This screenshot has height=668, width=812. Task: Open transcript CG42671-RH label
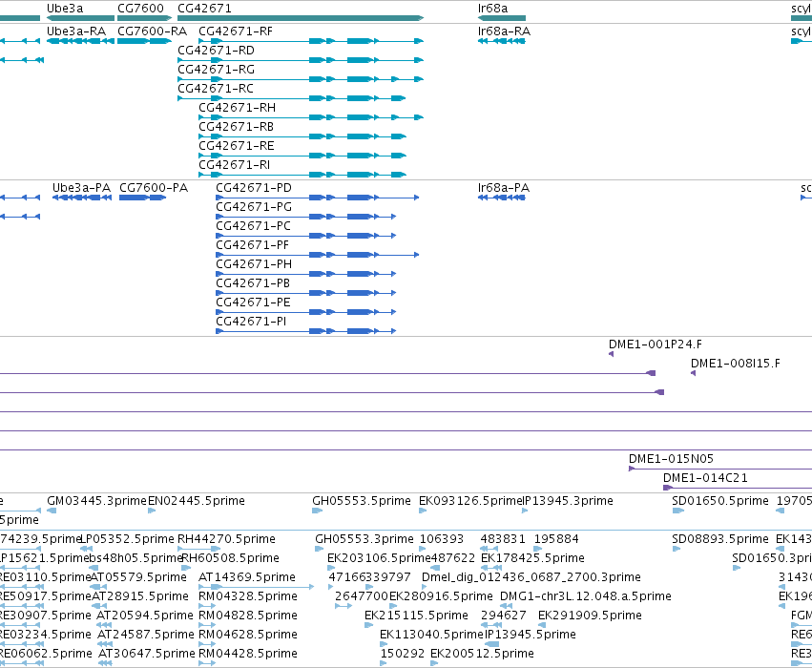238,108
